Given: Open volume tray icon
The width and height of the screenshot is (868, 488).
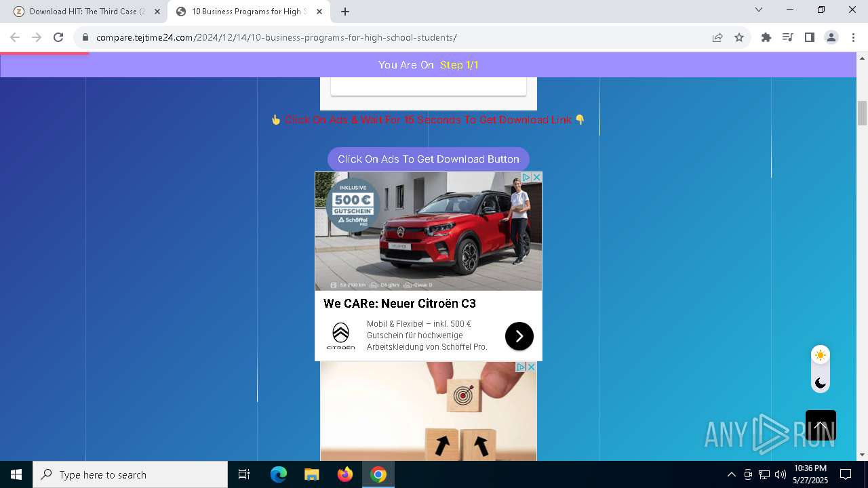Looking at the screenshot, I should (781, 474).
